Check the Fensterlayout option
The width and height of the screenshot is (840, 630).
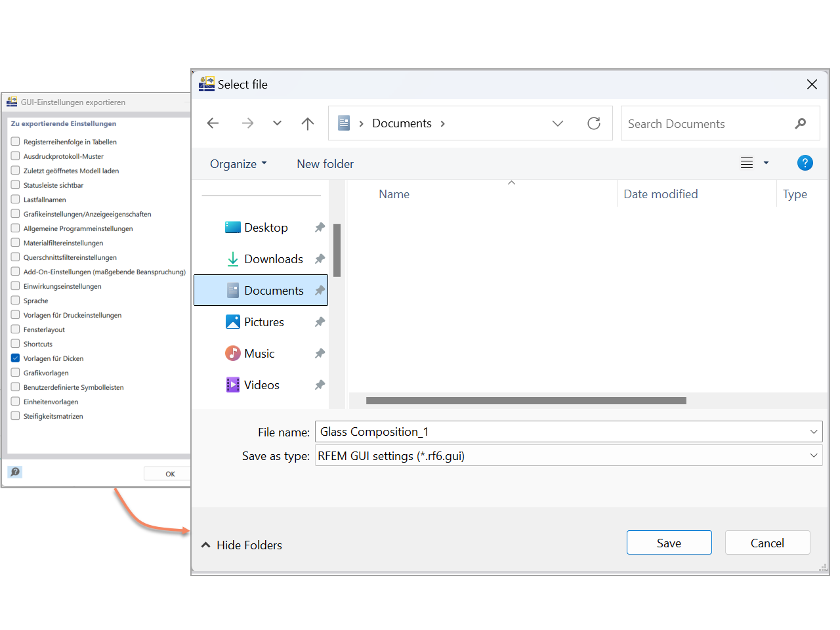(x=14, y=329)
